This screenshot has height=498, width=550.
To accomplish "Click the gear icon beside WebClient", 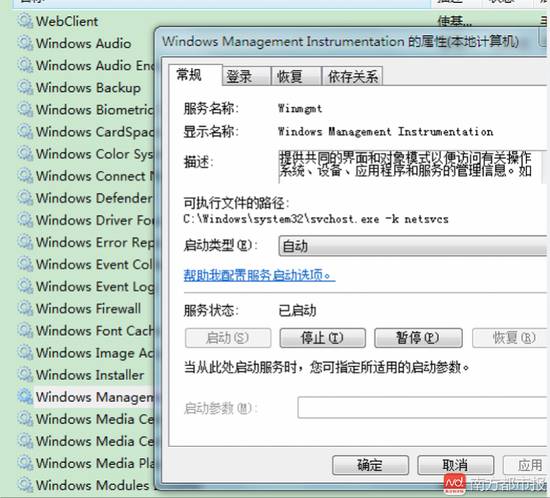I will point(25,21).
